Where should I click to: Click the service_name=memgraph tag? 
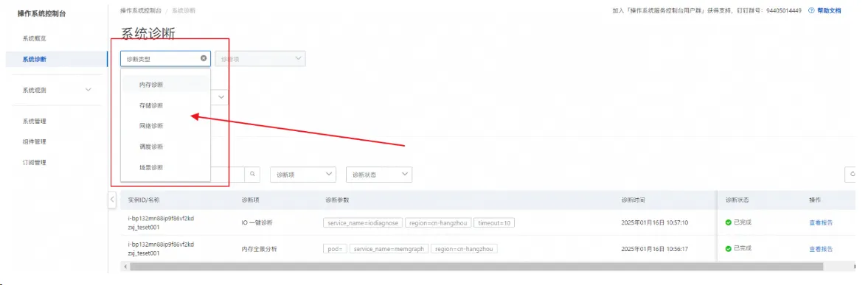389,249
